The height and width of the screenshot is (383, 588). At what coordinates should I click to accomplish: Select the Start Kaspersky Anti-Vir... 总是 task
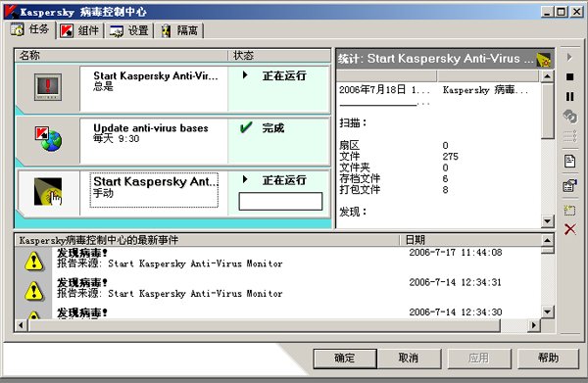(172, 89)
